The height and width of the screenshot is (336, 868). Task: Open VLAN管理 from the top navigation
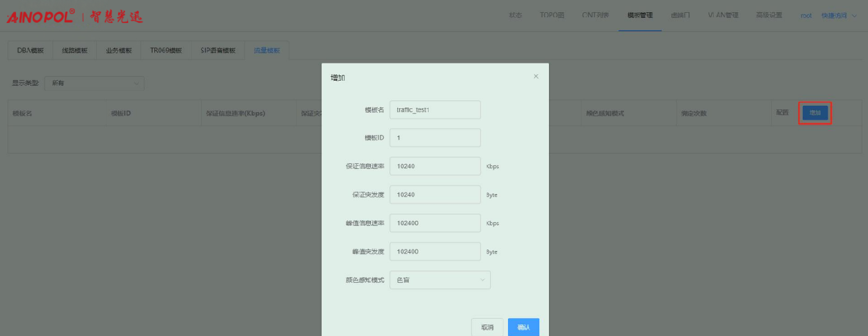(723, 15)
